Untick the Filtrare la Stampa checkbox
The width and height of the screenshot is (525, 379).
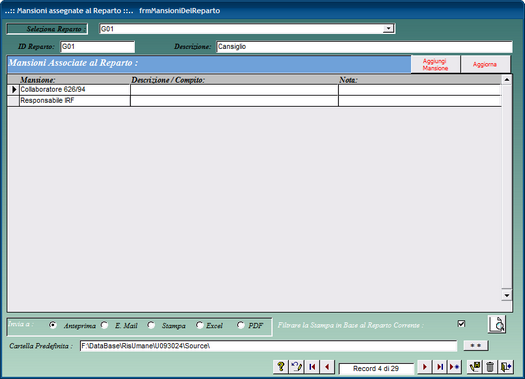pos(461,324)
